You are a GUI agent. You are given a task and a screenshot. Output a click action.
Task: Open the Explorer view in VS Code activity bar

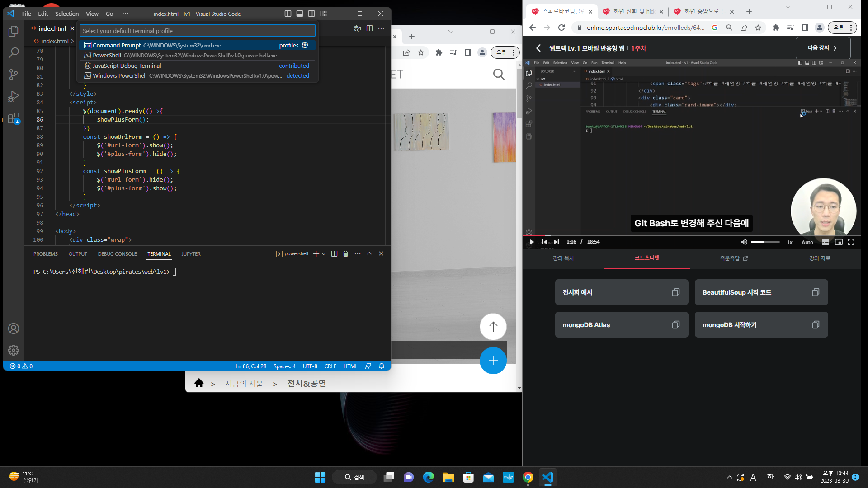tap(14, 31)
